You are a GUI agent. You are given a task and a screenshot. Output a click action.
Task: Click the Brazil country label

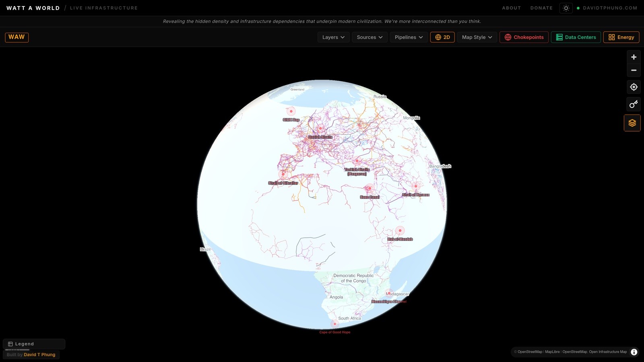tap(205, 249)
